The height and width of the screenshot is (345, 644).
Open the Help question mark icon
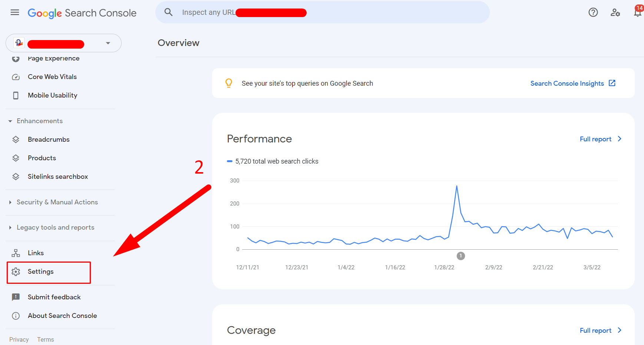(593, 13)
